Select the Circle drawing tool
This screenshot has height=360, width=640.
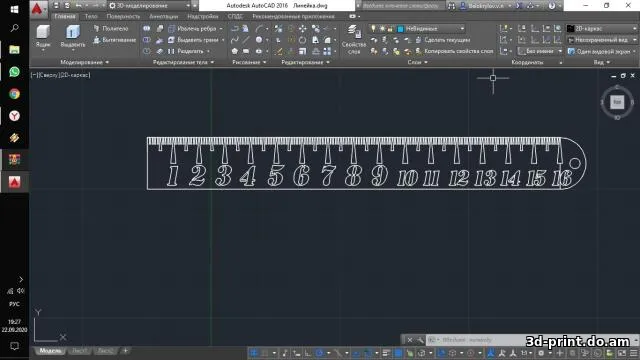pyautogui.click(x=259, y=40)
